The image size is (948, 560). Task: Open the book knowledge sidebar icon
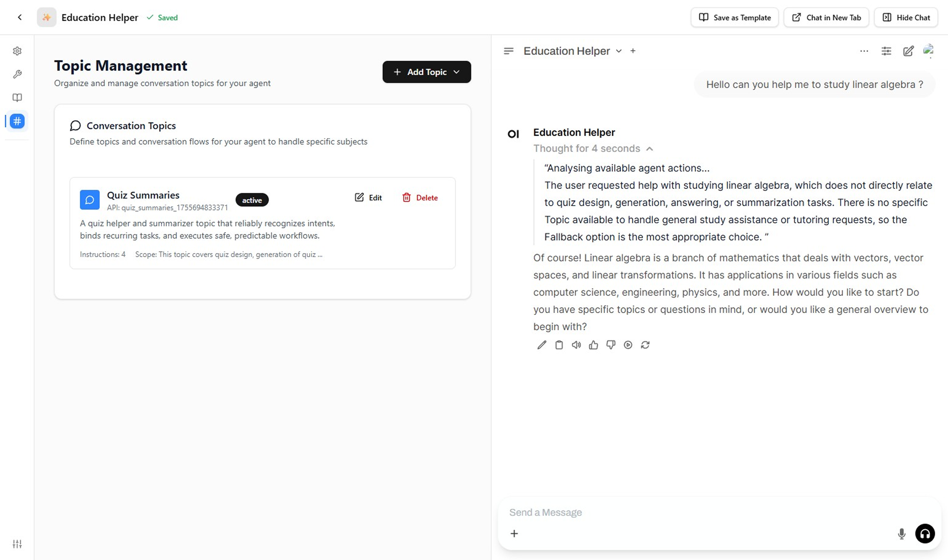(x=17, y=98)
